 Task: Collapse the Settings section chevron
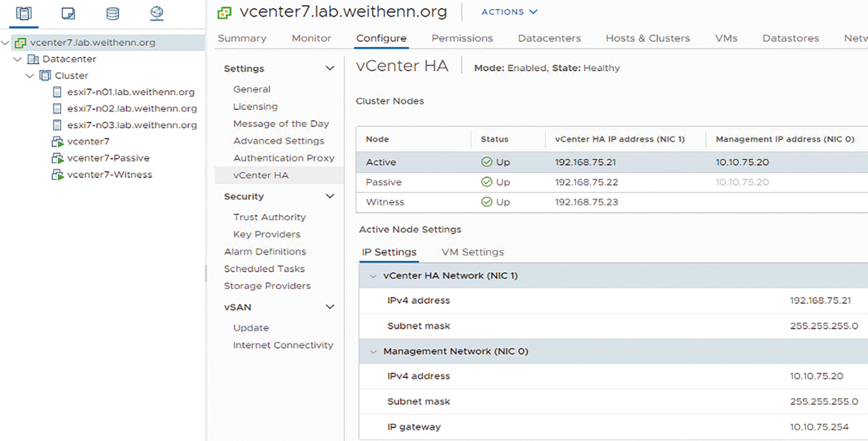click(x=330, y=69)
